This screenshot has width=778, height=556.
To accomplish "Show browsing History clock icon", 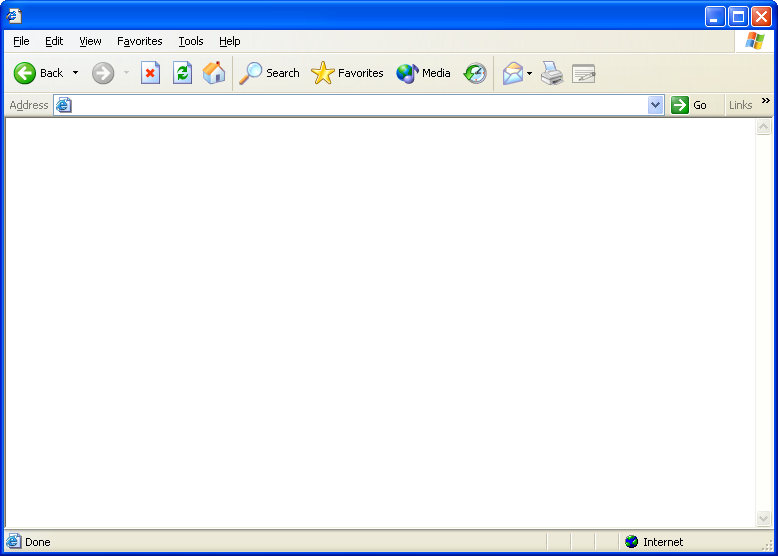I will (475, 73).
